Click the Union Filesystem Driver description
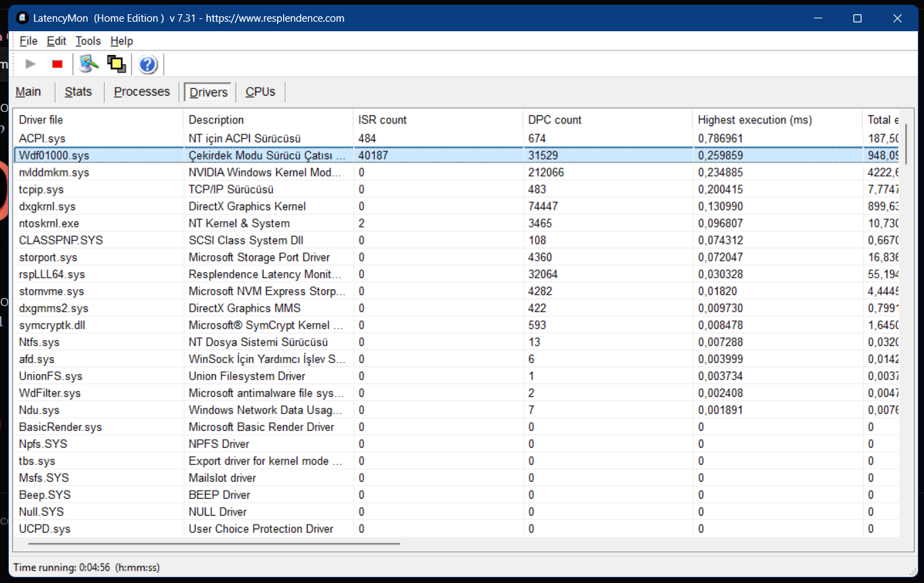924x583 pixels. click(x=247, y=376)
